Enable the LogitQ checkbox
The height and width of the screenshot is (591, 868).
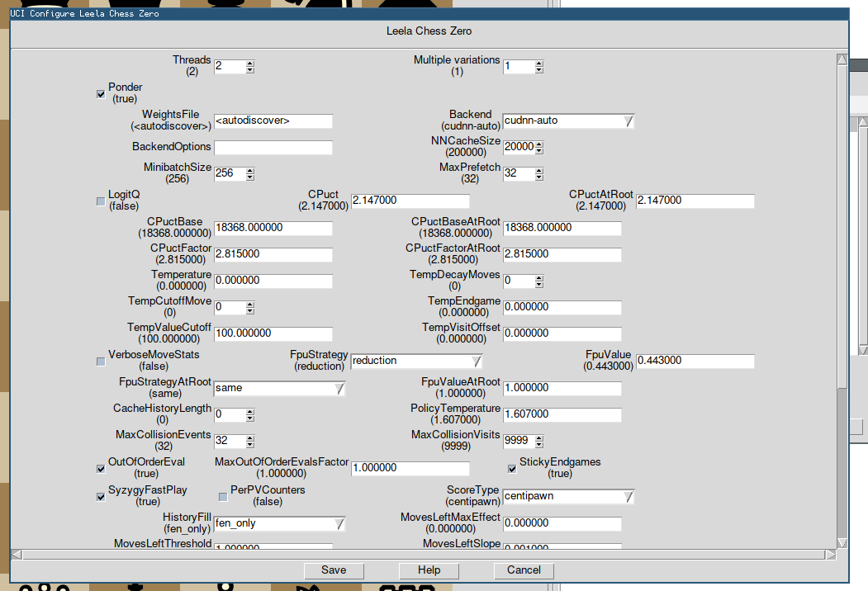click(101, 201)
